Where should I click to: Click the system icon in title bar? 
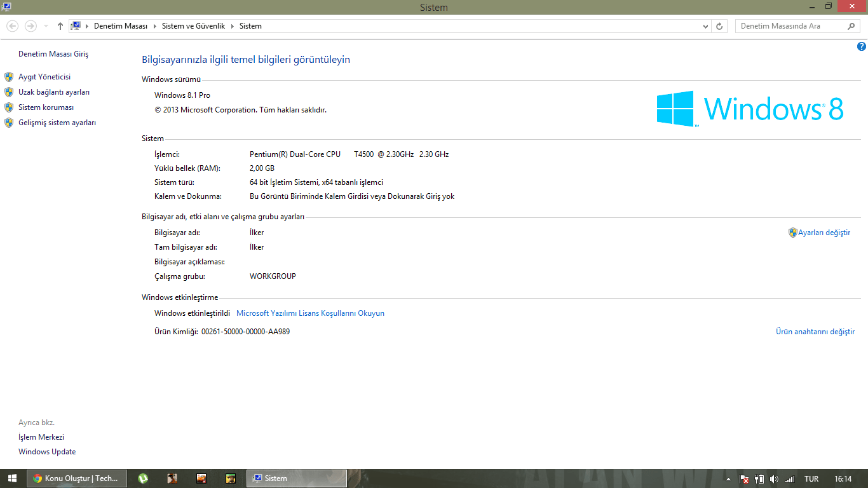pyautogui.click(x=6, y=6)
